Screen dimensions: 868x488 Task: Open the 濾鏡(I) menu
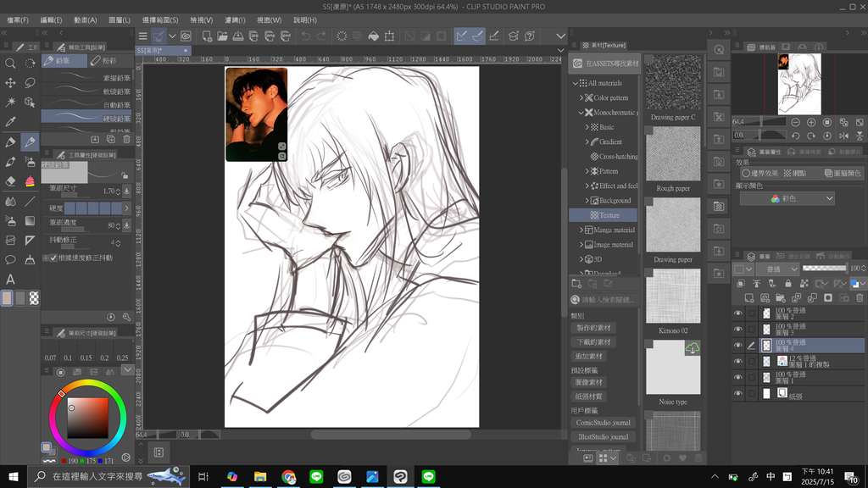click(x=235, y=20)
